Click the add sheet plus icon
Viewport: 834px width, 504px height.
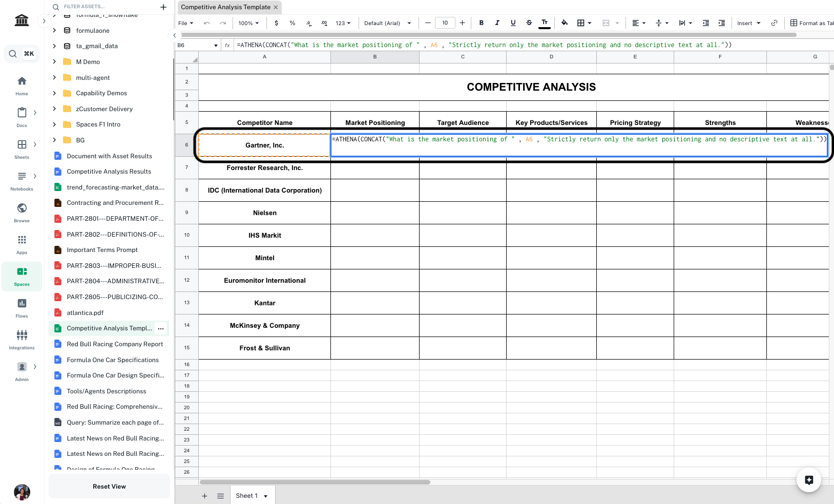tap(204, 496)
